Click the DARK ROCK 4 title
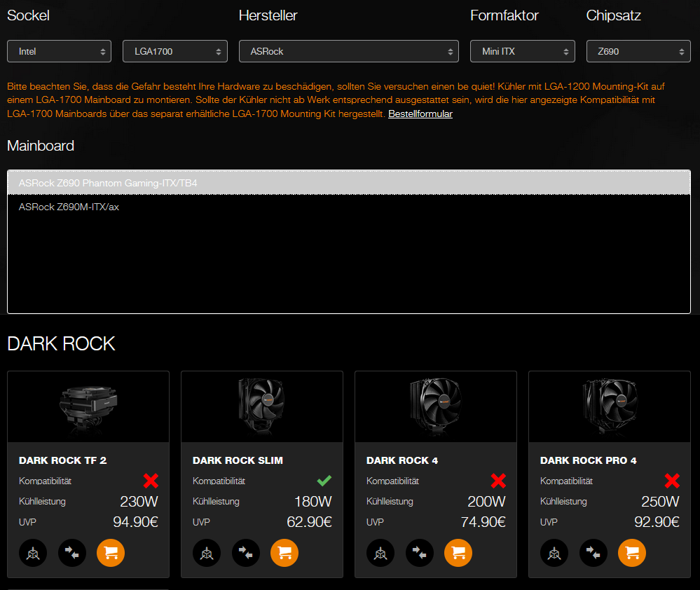This screenshot has height=590, width=700. point(402,460)
